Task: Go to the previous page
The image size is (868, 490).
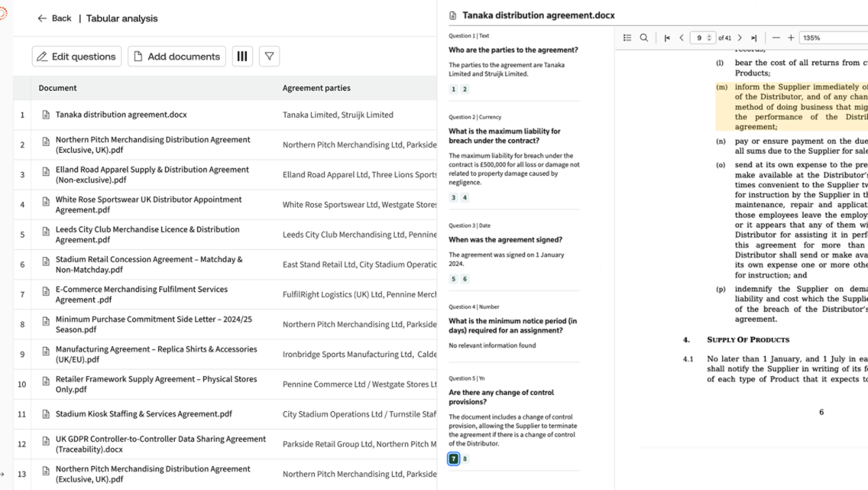Action: 682,38
